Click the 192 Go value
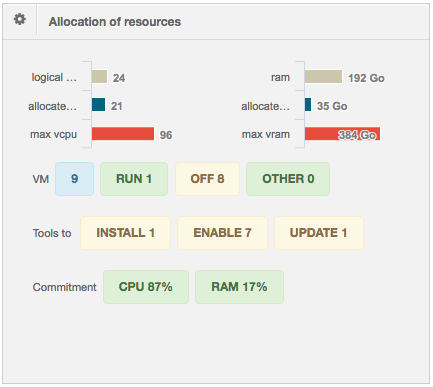 pyautogui.click(x=366, y=78)
